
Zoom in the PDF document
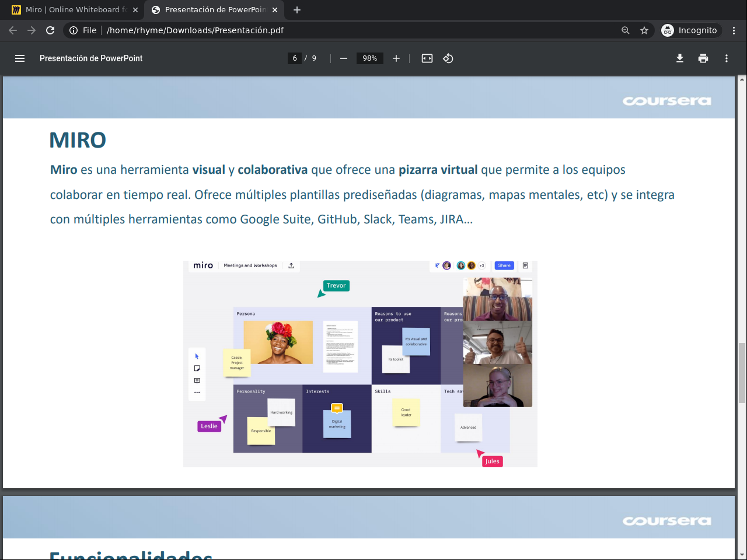pos(396,58)
